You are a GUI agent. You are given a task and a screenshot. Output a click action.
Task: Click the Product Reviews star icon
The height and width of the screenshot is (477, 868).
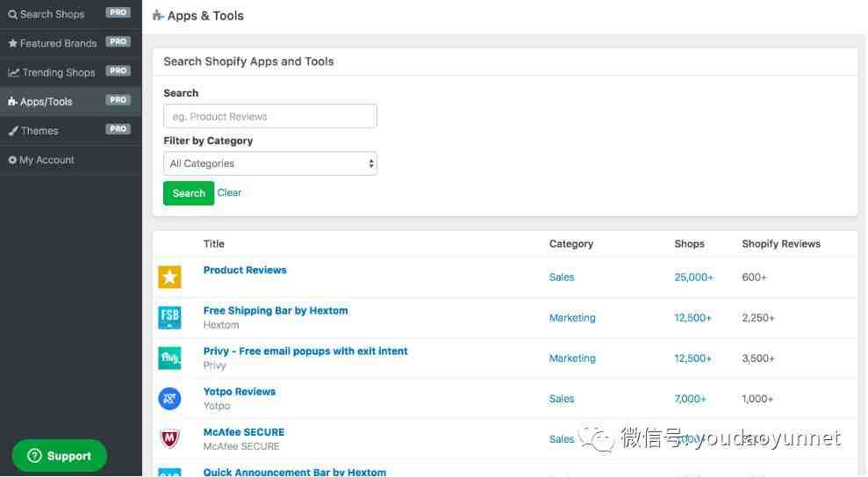pos(169,278)
